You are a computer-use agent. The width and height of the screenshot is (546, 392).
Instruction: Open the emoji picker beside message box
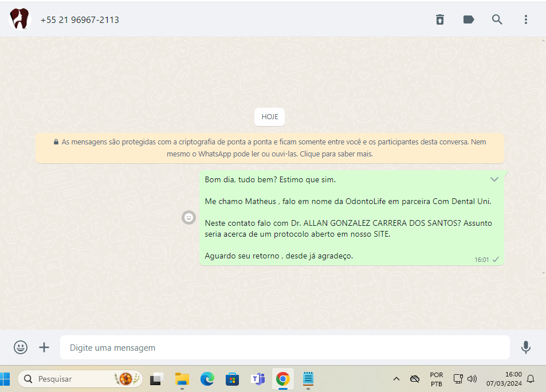[x=21, y=347]
